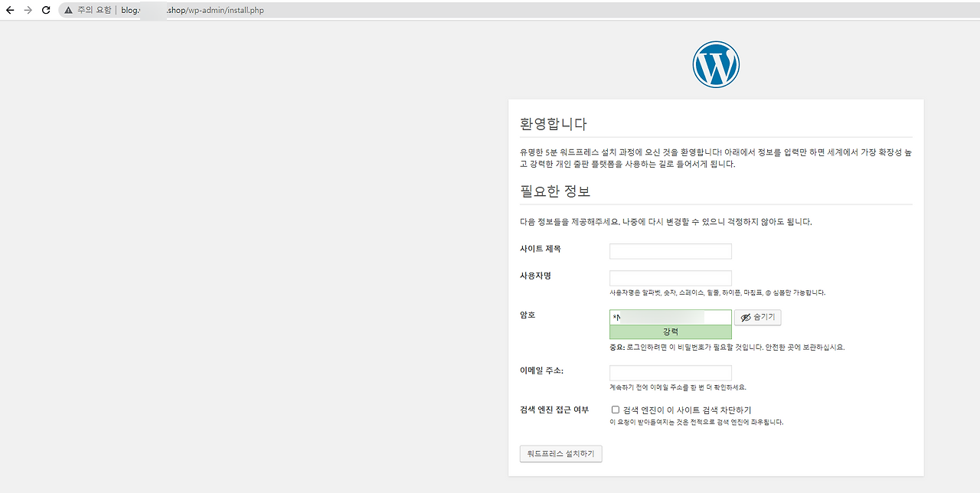Screen dimensions: 980x493
Task: Click the note starting '중요: 로그인하려면'
Action: [x=727, y=347]
